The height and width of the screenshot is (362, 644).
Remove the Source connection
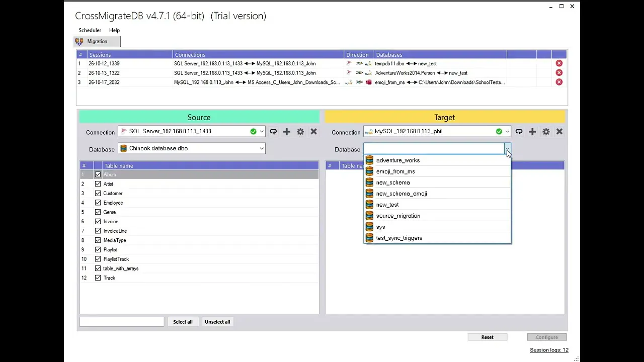click(x=313, y=131)
